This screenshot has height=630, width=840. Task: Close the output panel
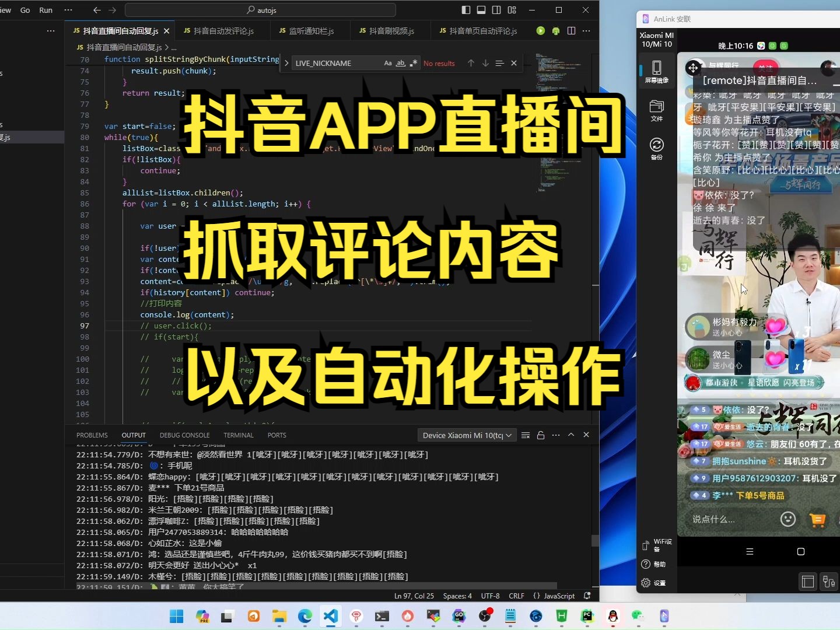tap(586, 435)
